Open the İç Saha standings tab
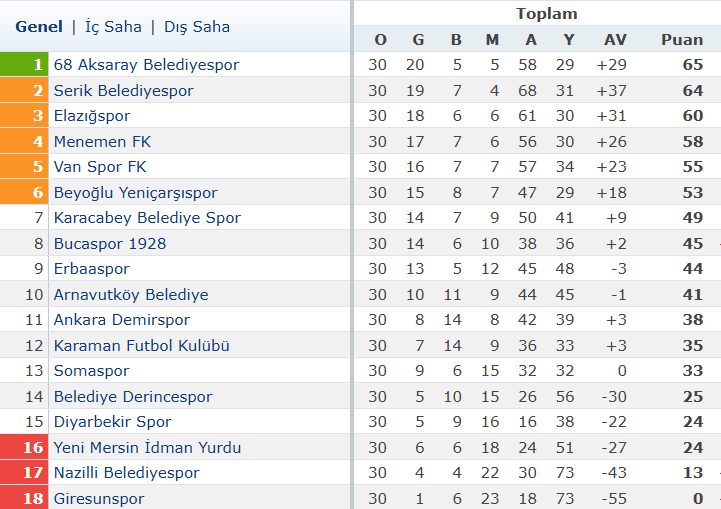 [113, 27]
